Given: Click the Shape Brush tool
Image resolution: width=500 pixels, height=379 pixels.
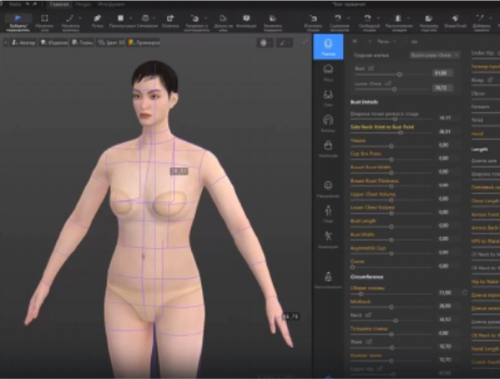Looking at the screenshot, I should 455,21.
